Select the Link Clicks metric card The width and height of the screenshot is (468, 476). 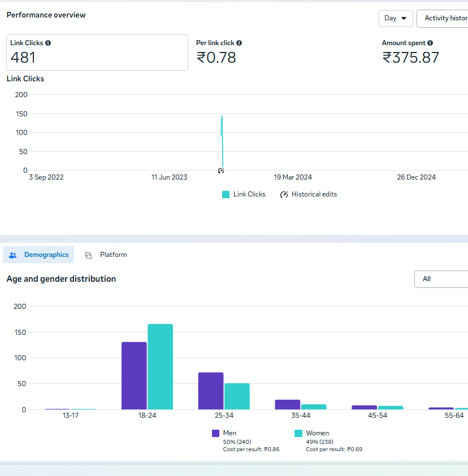coord(97,53)
